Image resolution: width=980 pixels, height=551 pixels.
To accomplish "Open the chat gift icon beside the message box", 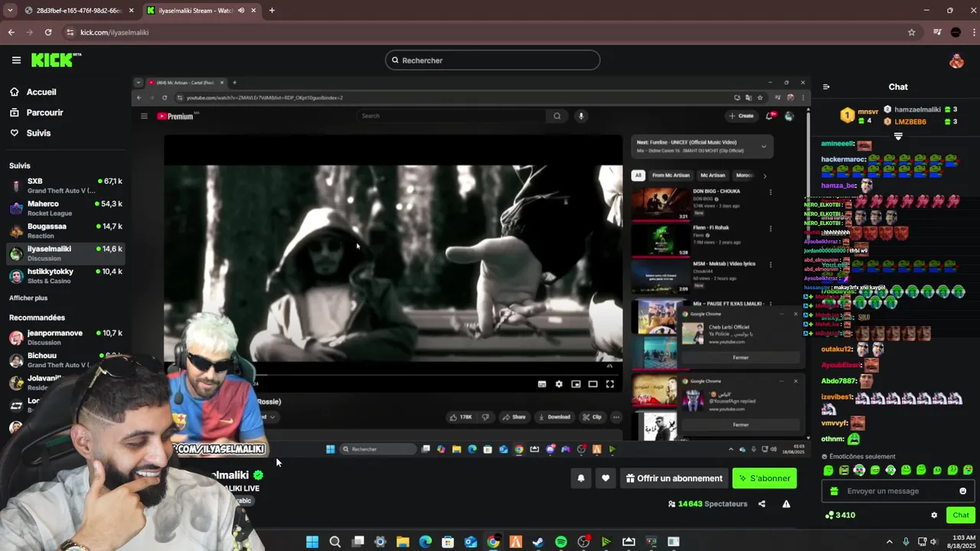I will [x=835, y=491].
